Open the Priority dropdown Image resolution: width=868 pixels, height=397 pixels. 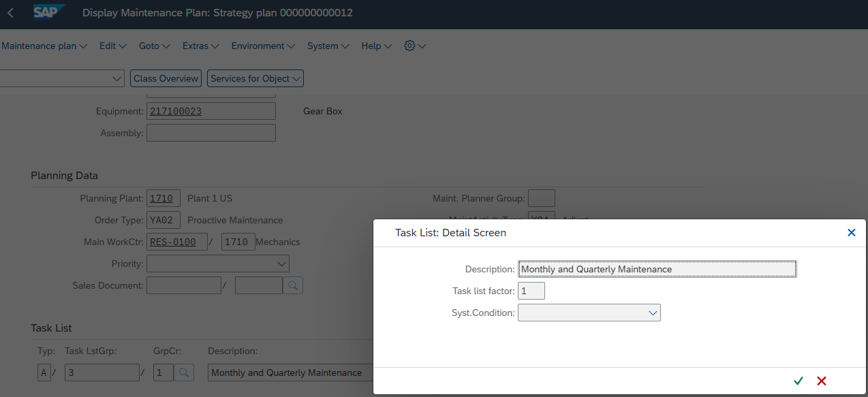[x=281, y=264]
